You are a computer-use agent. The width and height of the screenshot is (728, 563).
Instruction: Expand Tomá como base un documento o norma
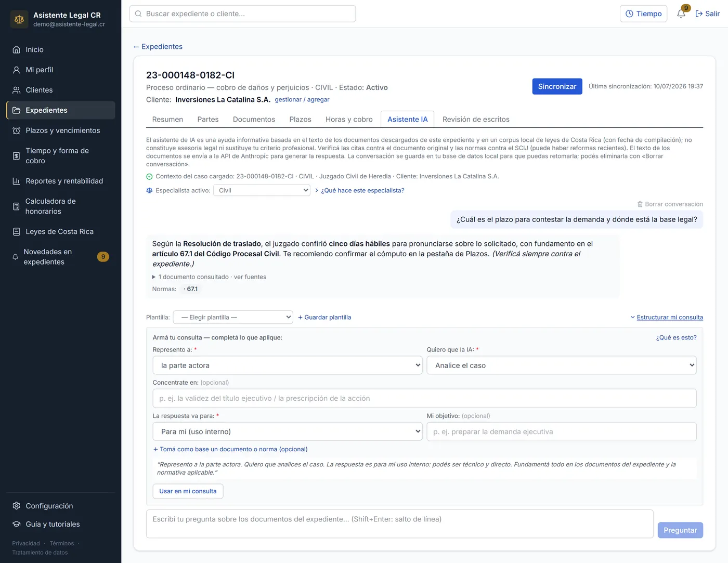[230, 449]
